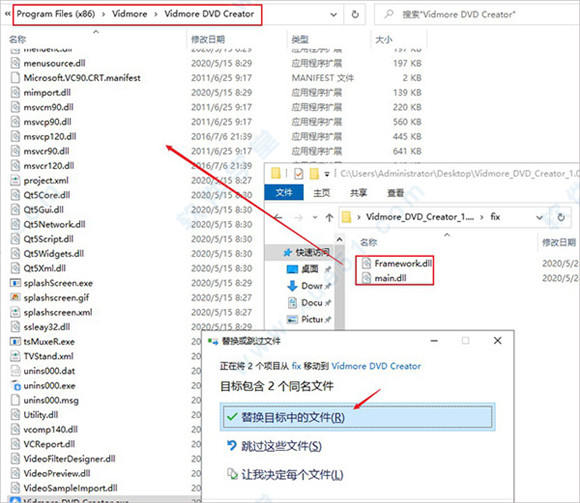Choose 跳过这些文件(S) option
The image size is (580, 503).
[274, 446]
